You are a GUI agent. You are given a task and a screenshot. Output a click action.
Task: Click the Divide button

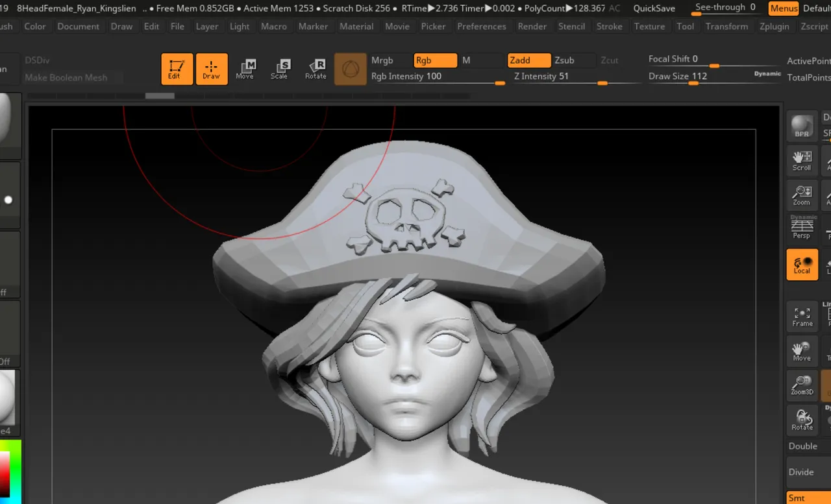809,472
